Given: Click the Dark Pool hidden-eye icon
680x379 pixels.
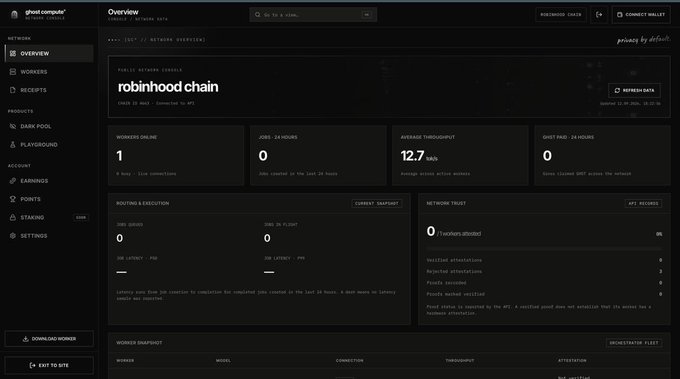Looking at the screenshot, I should click(x=13, y=126).
